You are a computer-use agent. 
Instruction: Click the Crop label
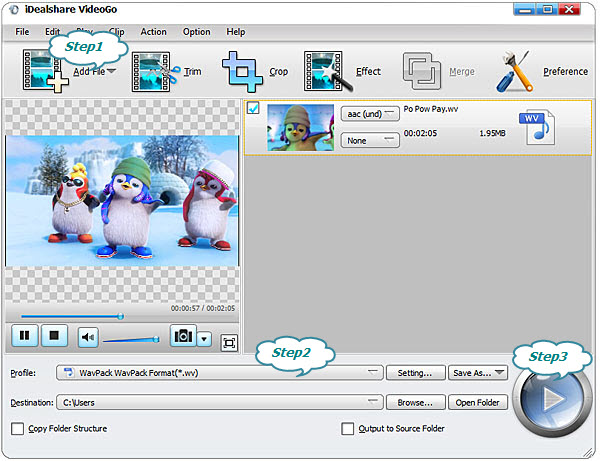tap(279, 72)
